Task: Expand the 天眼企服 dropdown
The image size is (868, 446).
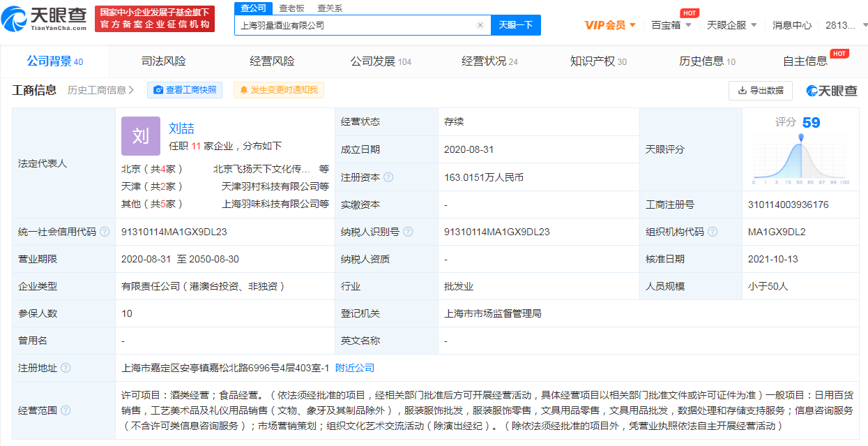Action: click(x=732, y=25)
